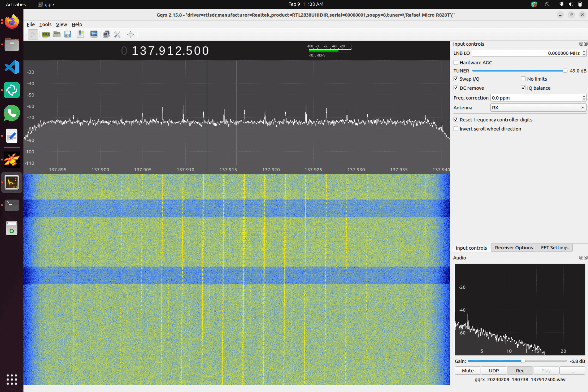Screen dimensions: 588x392
Task: Click the Freq. correction ppm field
Action: (536, 98)
